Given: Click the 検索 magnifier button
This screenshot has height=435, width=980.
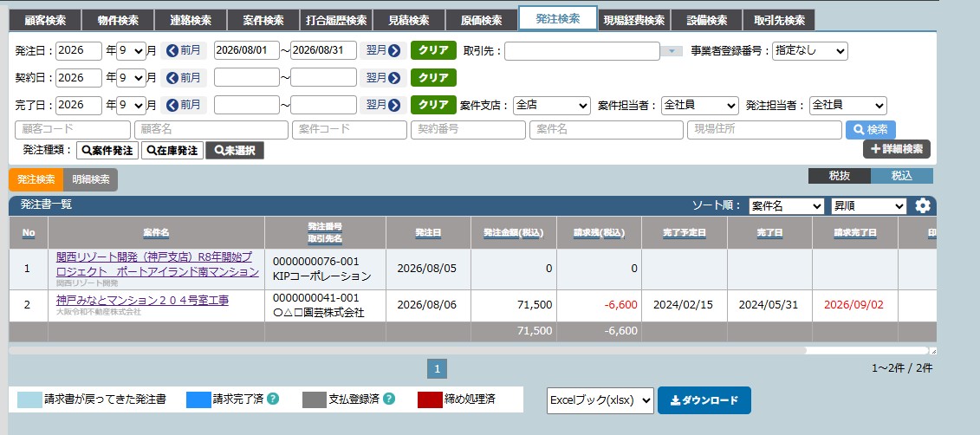Looking at the screenshot, I should [x=870, y=129].
